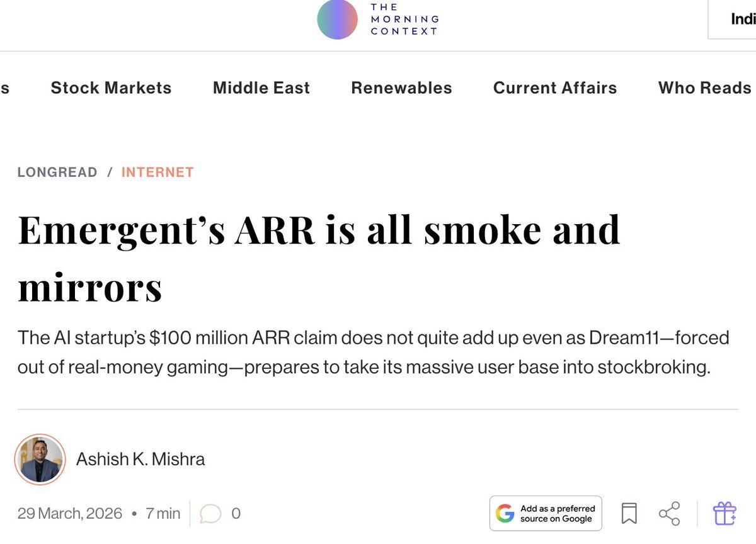
Task: Click the comment count 0
Action: (x=236, y=514)
